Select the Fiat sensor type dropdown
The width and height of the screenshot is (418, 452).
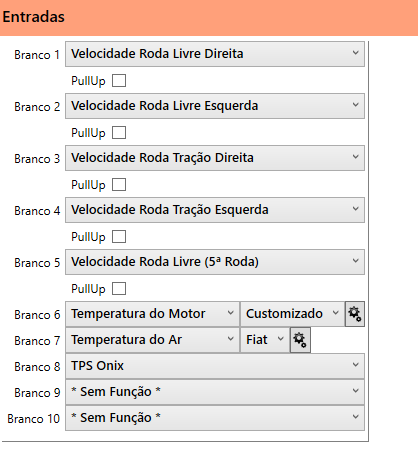point(265,340)
